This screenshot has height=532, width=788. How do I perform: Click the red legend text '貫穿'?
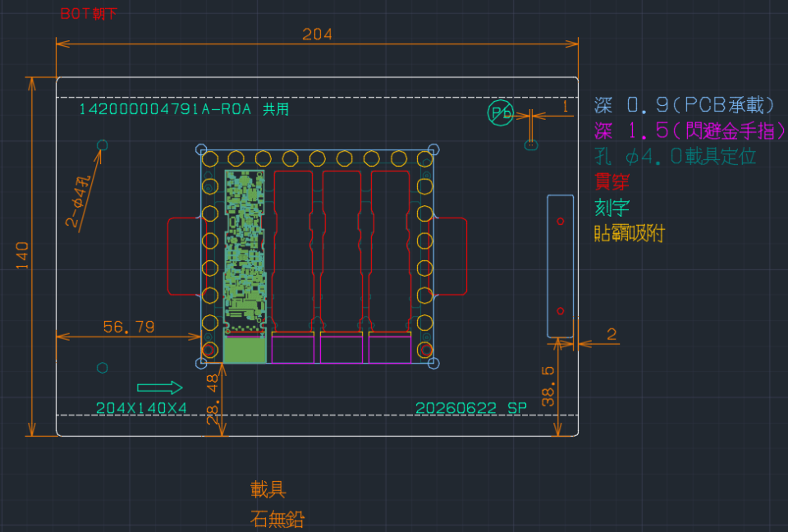coord(612,181)
